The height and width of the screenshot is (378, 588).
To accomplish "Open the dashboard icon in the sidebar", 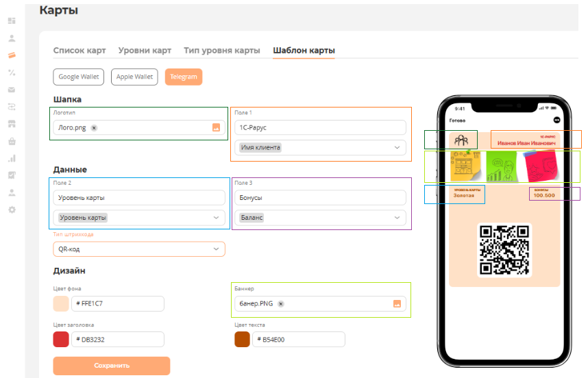I will (x=12, y=21).
